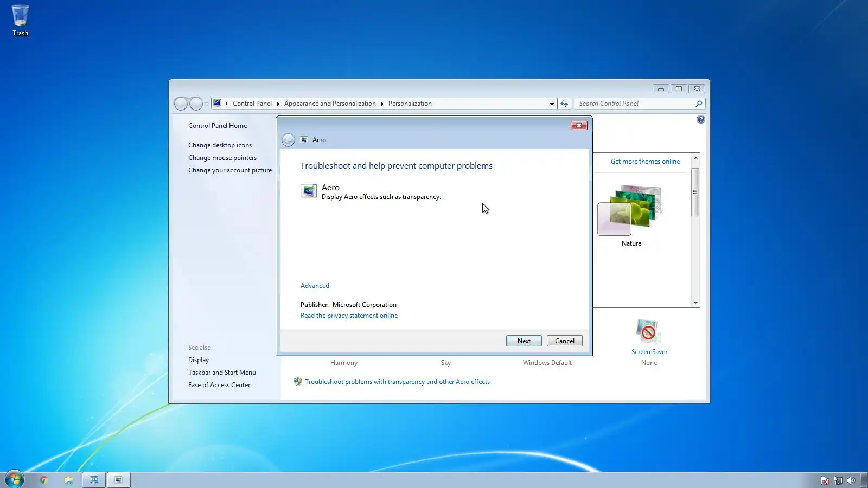
Task: Switch to Control Panel taskbar button
Action: 94,480
